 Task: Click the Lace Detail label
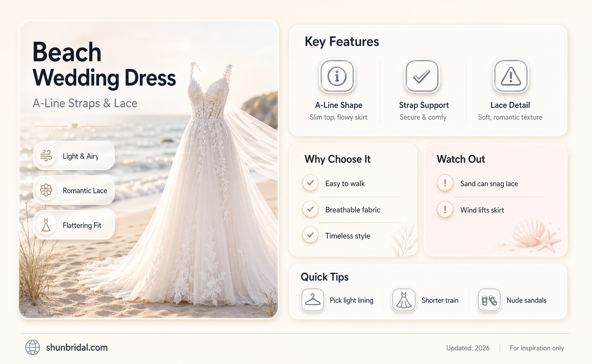click(x=510, y=105)
